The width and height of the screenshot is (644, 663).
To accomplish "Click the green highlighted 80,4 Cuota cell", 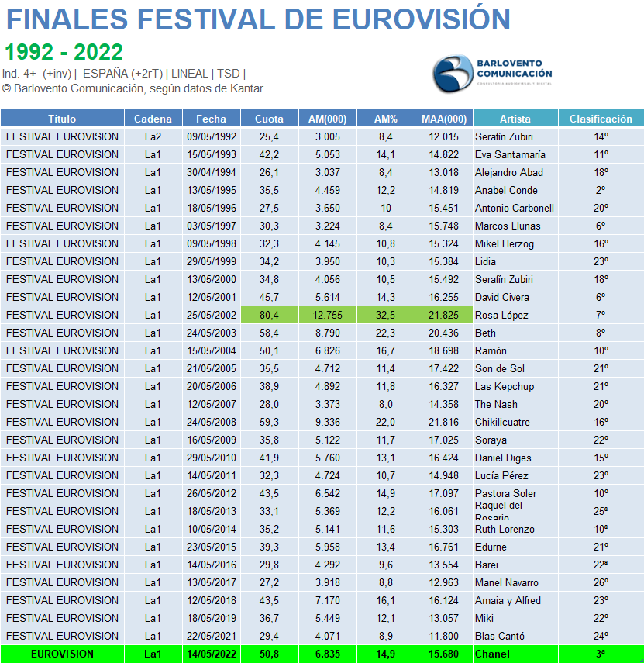I will click(269, 315).
